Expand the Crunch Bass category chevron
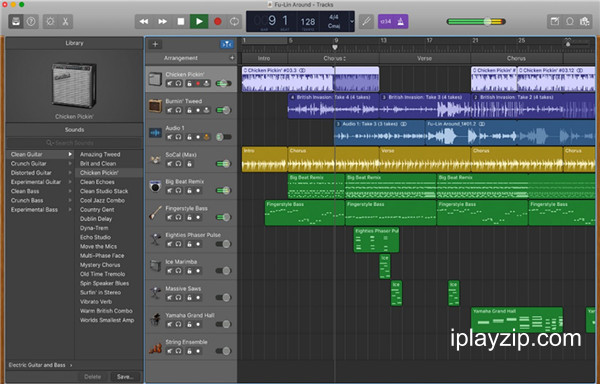The image size is (600, 384). click(x=70, y=200)
